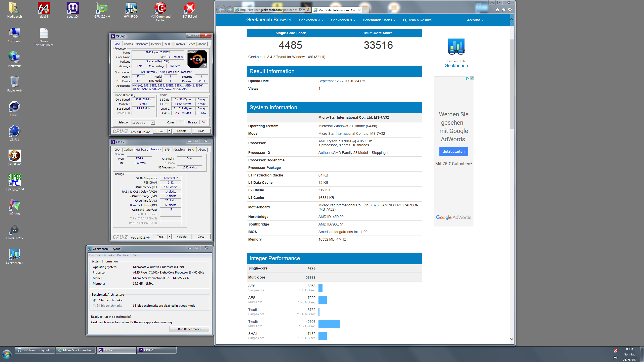The height and width of the screenshot is (362, 644).
Task: Open GPUPI_x64 desktop icon
Action: [14, 158]
